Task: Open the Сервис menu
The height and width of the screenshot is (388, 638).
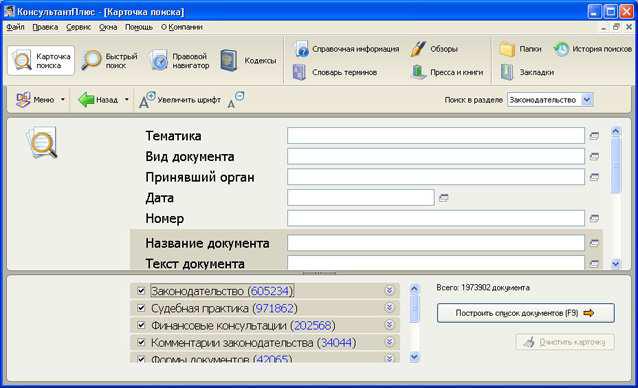Action: pos(79,27)
